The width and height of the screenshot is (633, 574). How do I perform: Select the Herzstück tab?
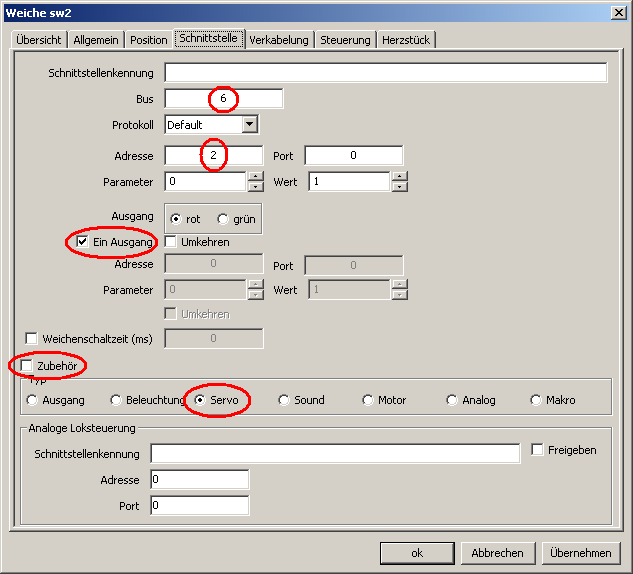pos(407,40)
